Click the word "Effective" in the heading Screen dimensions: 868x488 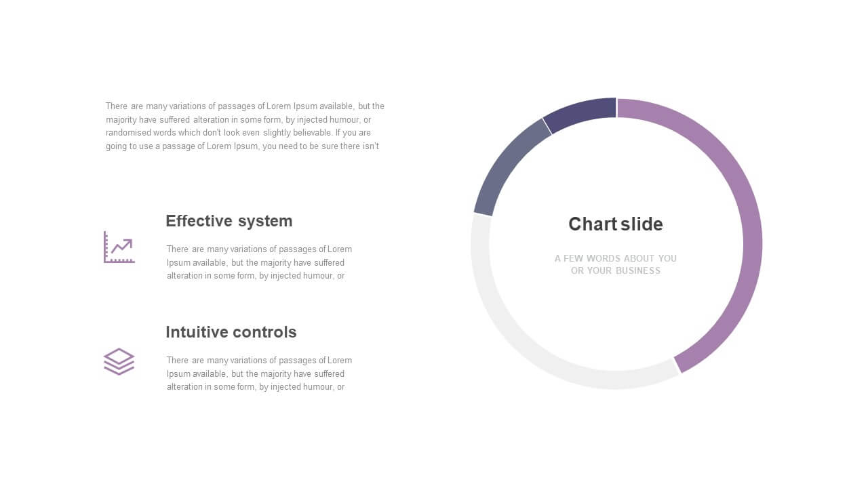click(x=195, y=221)
